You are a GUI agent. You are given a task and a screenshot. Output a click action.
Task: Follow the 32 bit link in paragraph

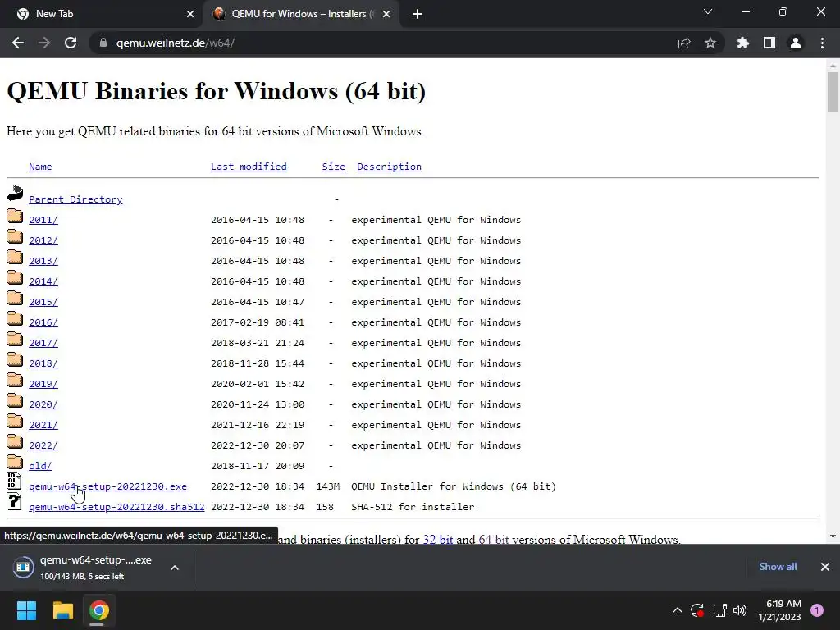point(438,539)
